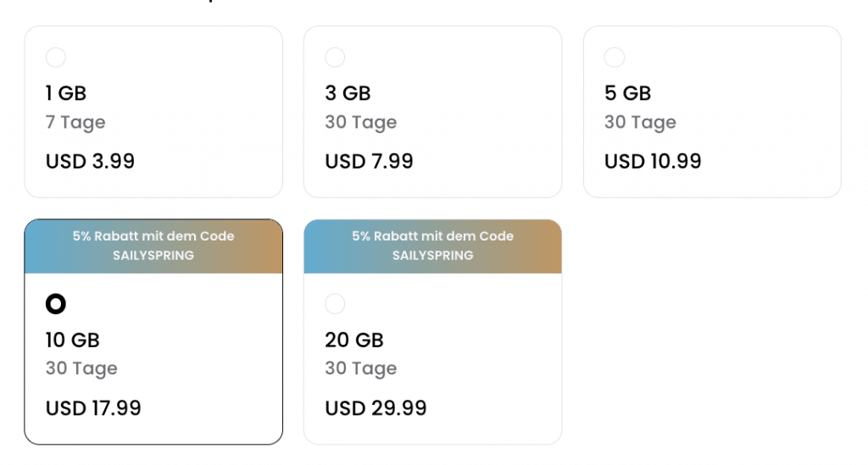Click the USD 7.99 price
The height and width of the screenshot is (465, 868).
point(369,161)
